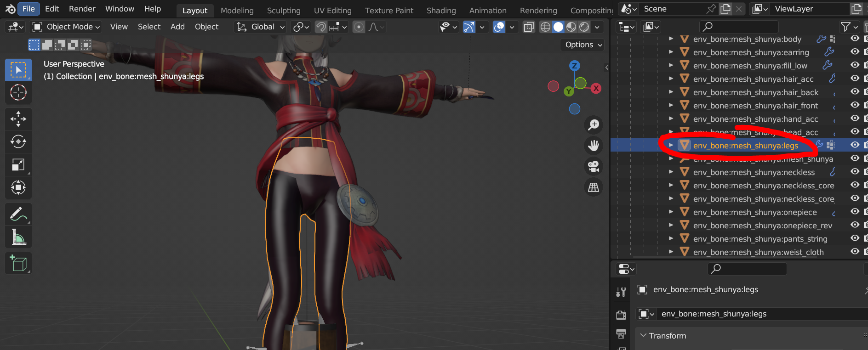Switch to the Sculpting workspace tab

click(x=284, y=10)
